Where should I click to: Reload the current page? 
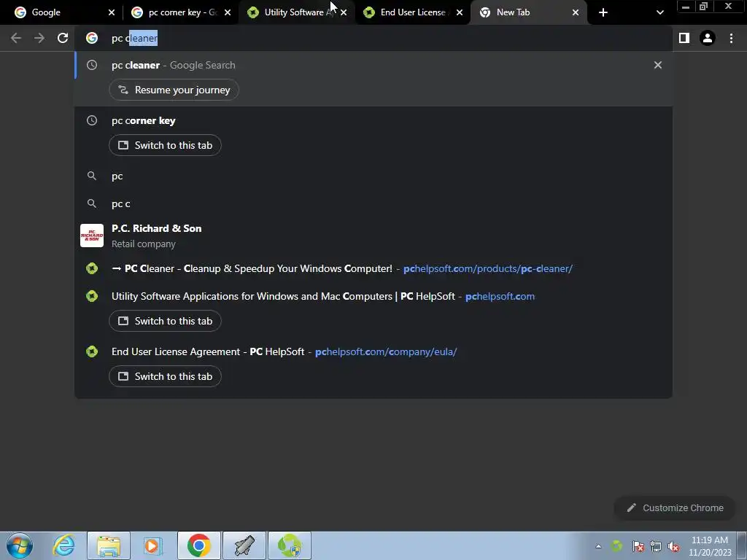(x=63, y=38)
